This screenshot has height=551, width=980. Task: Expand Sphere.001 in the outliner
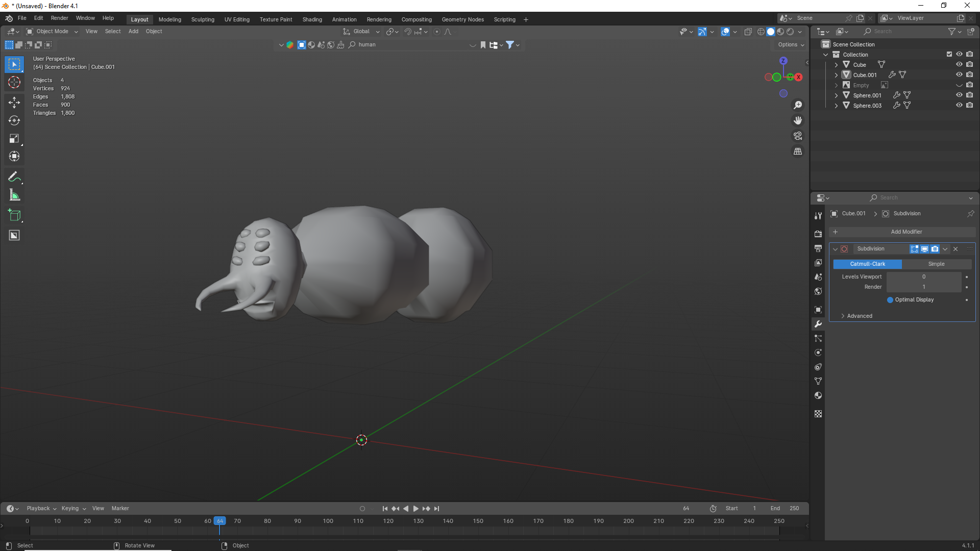tap(836, 95)
